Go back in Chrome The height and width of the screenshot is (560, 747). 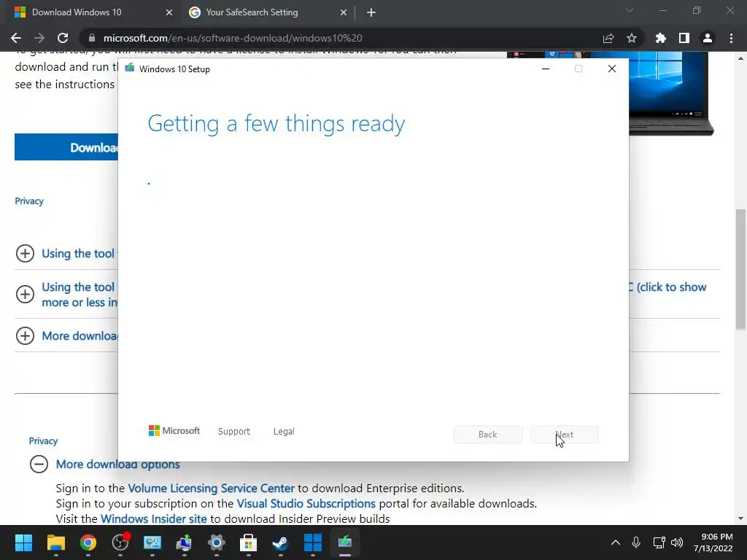(16, 38)
